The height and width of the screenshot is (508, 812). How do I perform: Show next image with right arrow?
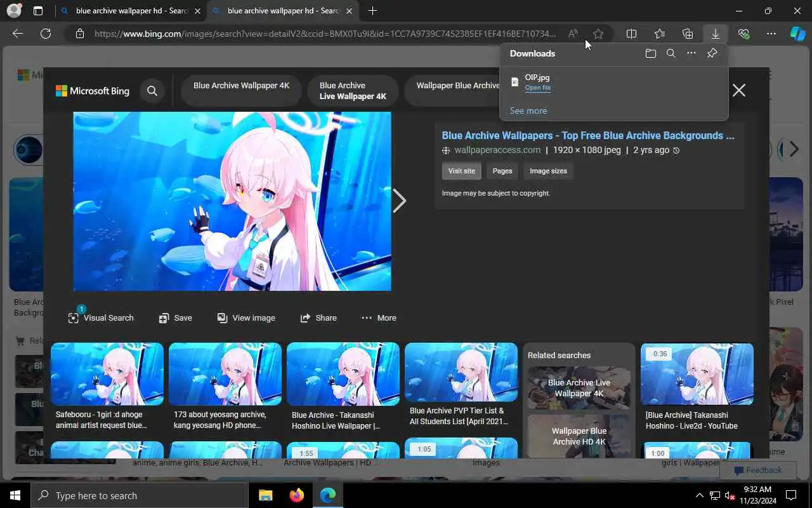pyautogui.click(x=399, y=201)
